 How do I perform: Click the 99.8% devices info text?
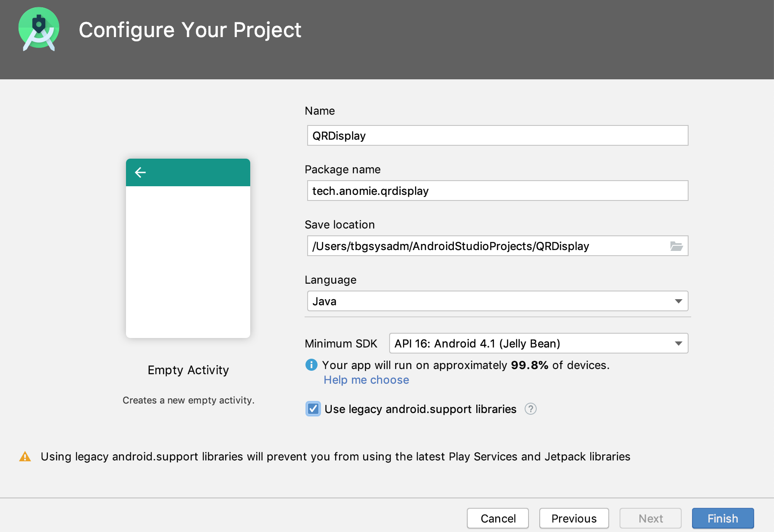[466, 365]
